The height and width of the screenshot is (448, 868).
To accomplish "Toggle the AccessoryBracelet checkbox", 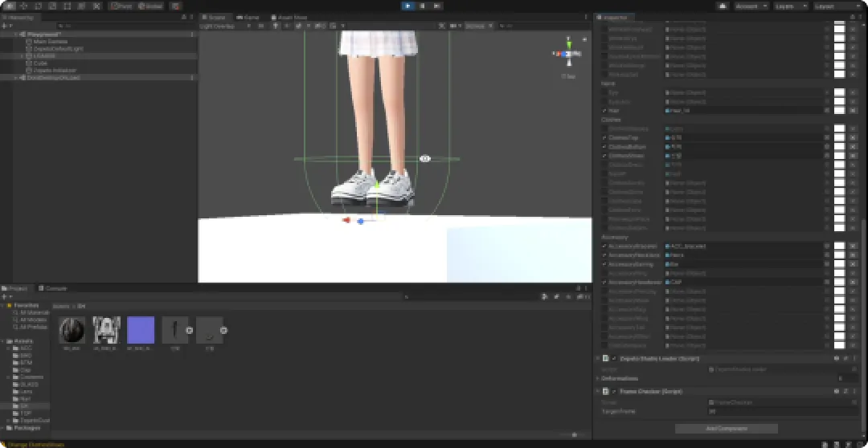I will coord(604,246).
